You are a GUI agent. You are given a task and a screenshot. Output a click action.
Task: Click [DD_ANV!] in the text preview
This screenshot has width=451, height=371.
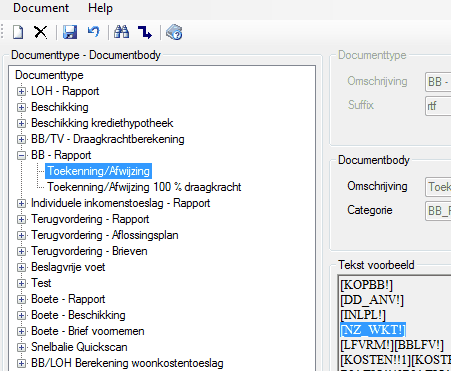pyautogui.click(x=372, y=300)
